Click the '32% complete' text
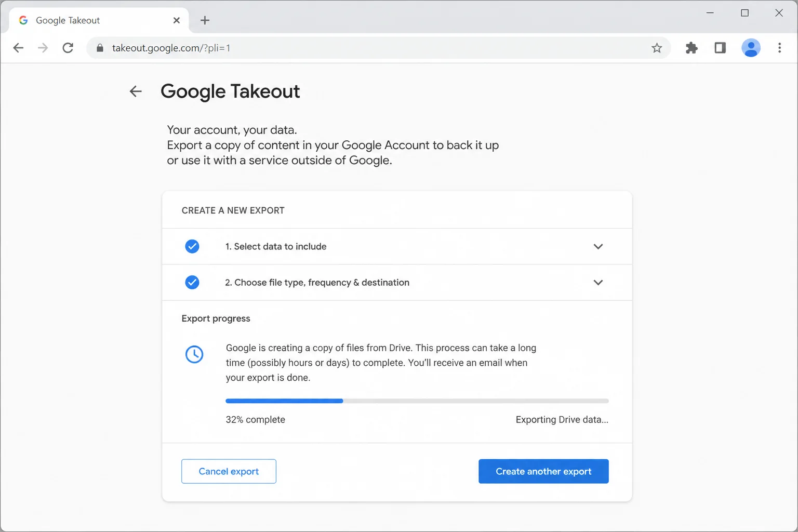The width and height of the screenshot is (798, 532). coord(255,420)
